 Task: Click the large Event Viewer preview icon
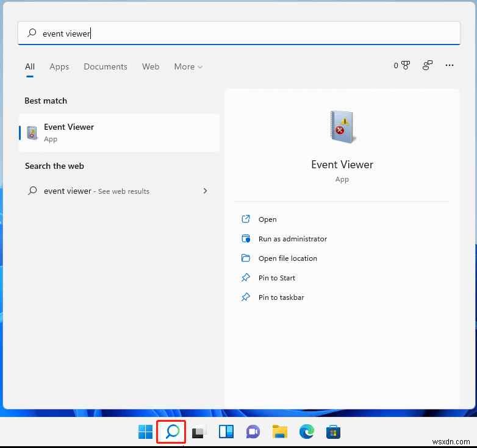click(x=343, y=127)
